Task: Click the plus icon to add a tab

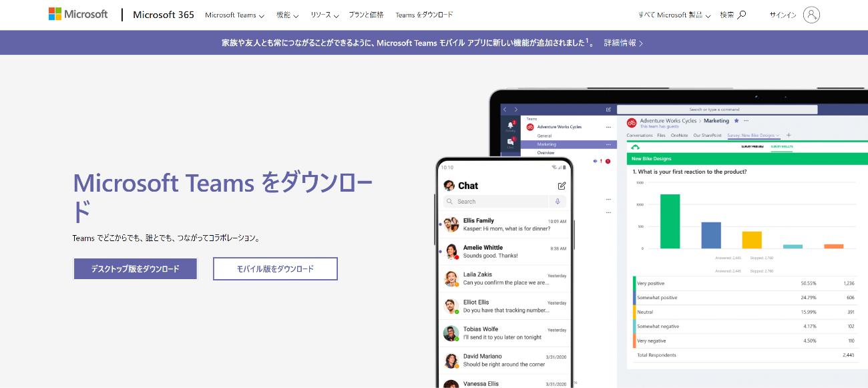Action: 789,135
